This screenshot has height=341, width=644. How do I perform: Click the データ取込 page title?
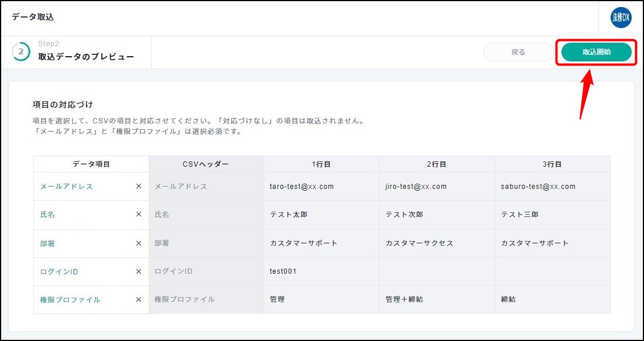(x=33, y=18)
